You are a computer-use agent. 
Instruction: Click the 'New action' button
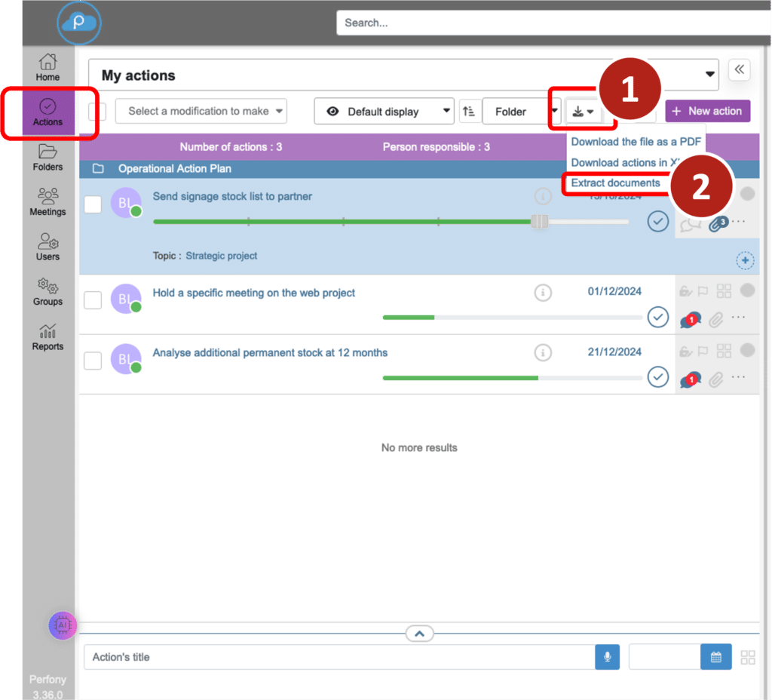tap(707, 111)
